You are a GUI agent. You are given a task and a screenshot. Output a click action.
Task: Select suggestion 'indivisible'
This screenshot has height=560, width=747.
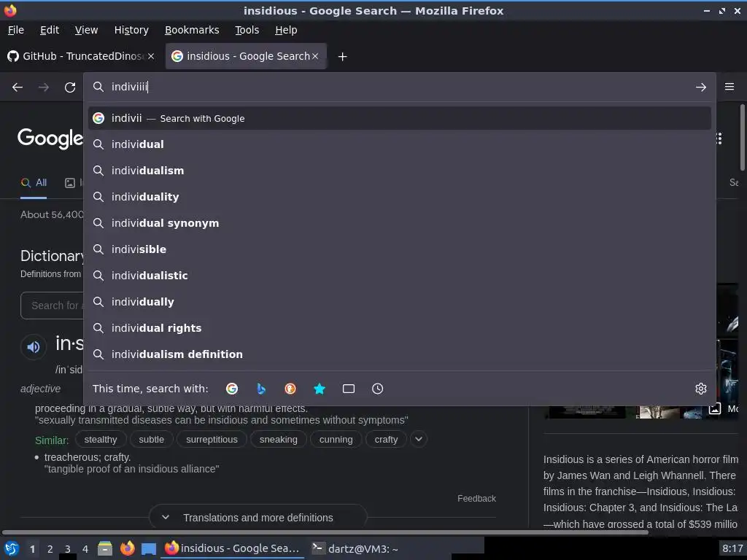pyautogui.click(x=399, y=249)
